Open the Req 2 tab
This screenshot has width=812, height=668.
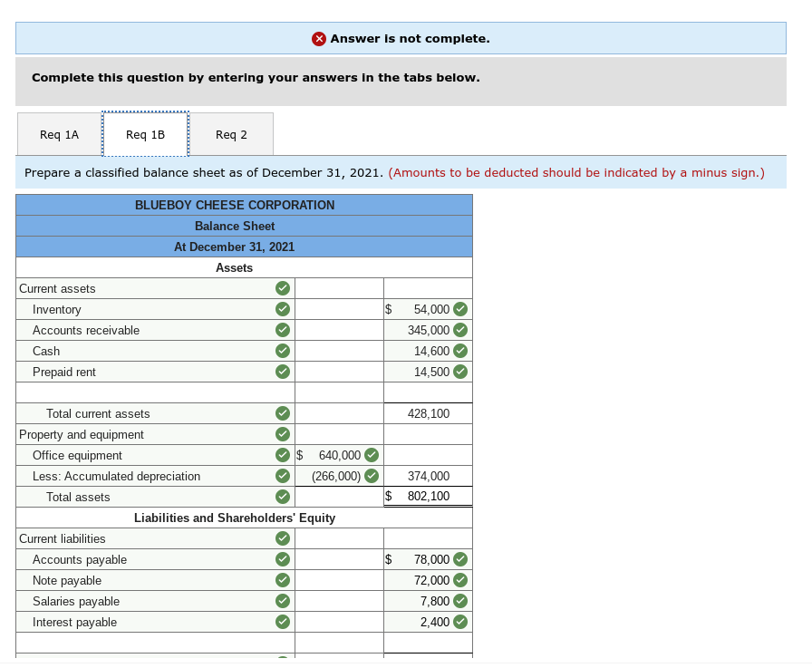tap(230, 134)
